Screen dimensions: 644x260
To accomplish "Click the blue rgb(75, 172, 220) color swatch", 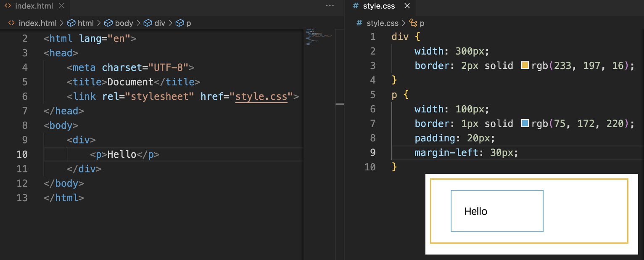I will [x=524, y=123].
